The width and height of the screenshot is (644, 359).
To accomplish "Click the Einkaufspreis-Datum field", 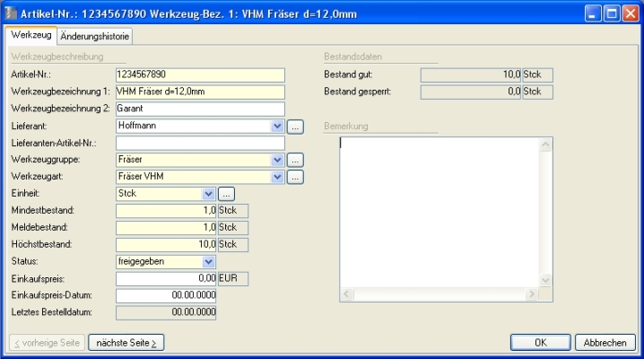I will [x=166, y=295].
